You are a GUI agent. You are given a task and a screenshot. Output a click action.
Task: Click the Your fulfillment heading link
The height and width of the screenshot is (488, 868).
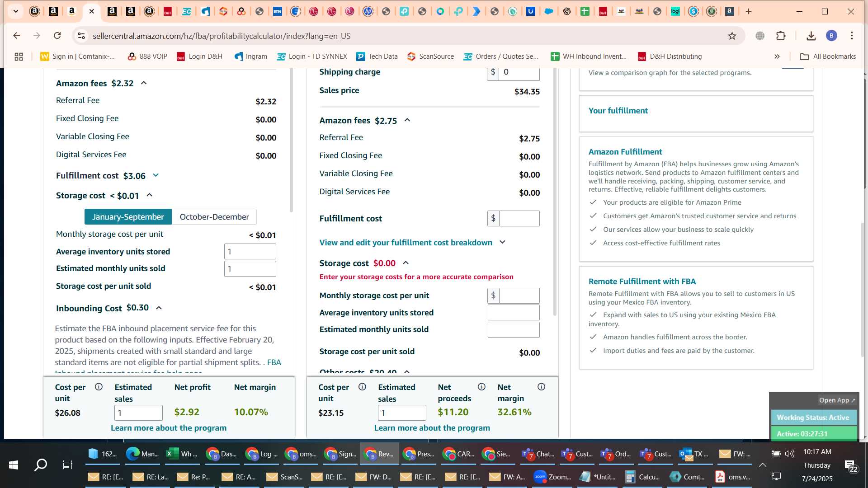tap(618, 111)
